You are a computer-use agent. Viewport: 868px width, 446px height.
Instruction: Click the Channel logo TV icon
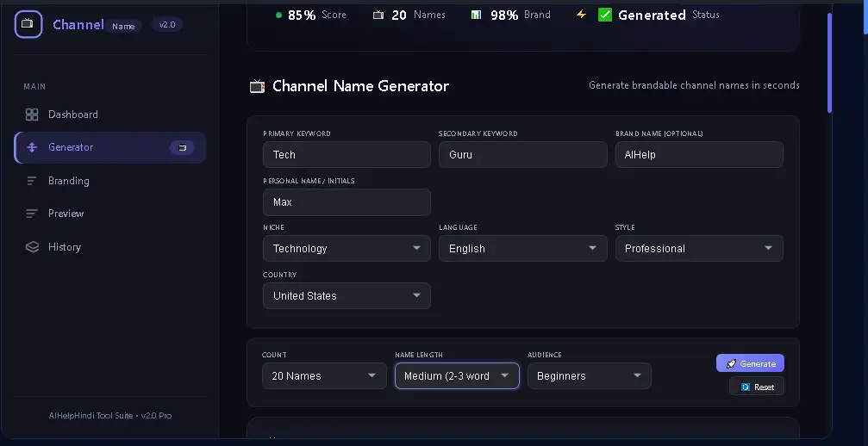tap(28, 24)
